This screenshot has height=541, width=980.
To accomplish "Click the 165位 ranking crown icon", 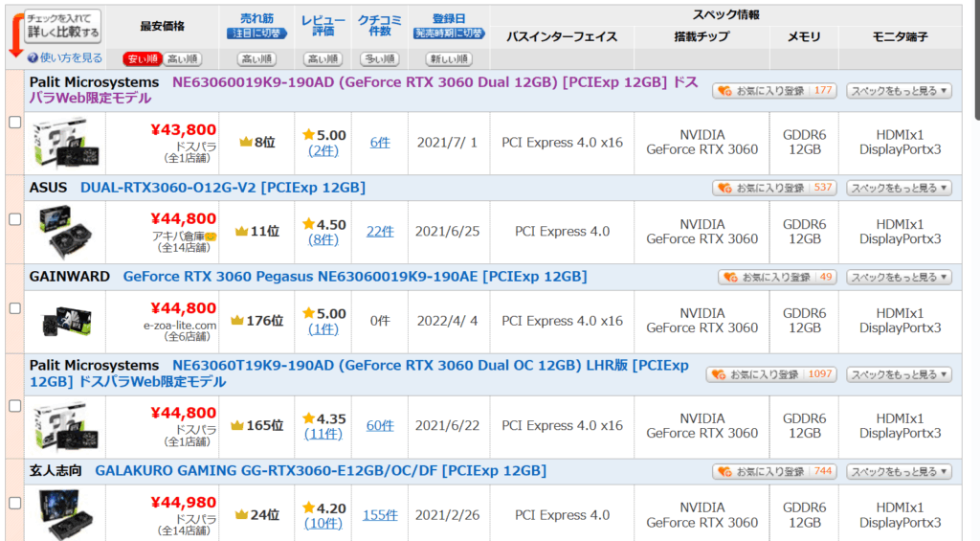I will coord(237,425).
